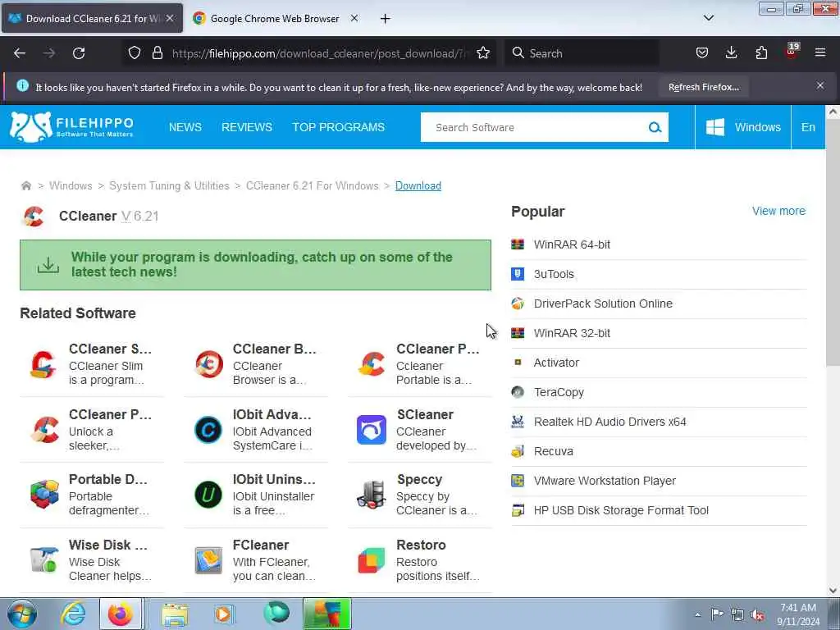Open the Pocket save icon
The height and width of the screenshot is (630, 840).
click(702, 52)
